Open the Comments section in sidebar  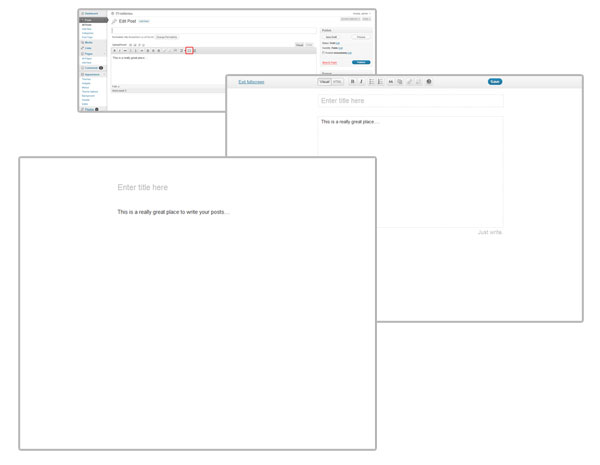(x=91, y=68)
